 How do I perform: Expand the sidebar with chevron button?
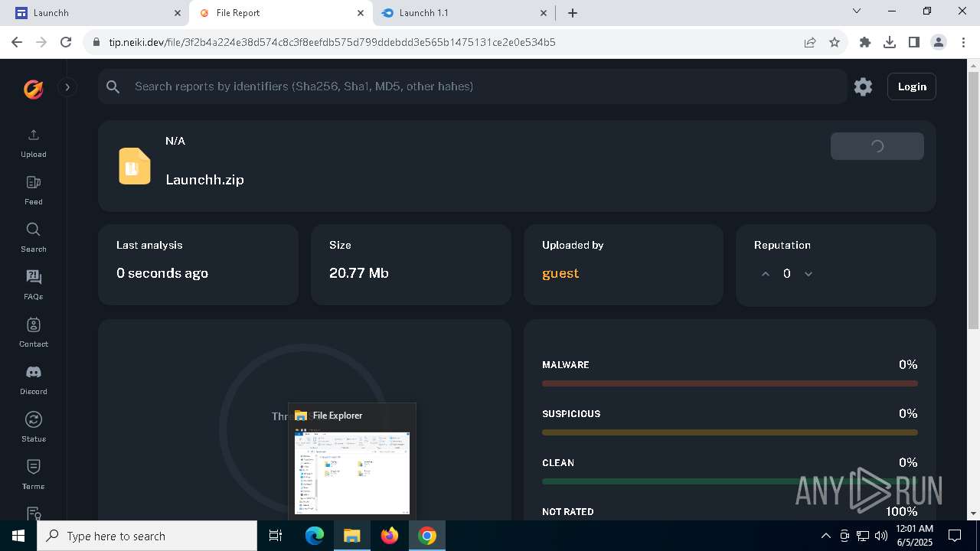click(67, 87)
